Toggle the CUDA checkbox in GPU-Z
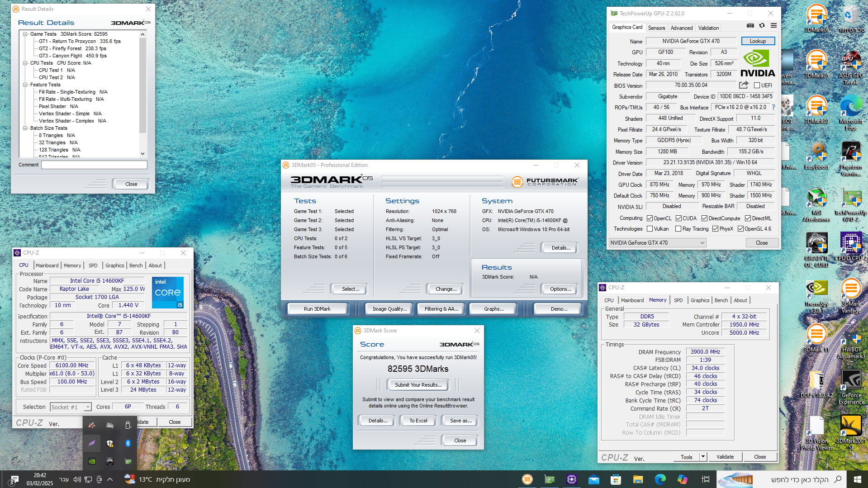The image size is (868, 488). coord(678,218)
